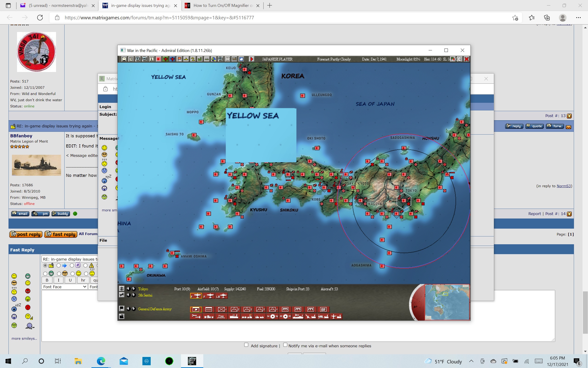Viewport: 588px width, 368px height.
Task: Click the green factory industry toolbar icon
Action: pyautogui.click(x=200, y=59)
